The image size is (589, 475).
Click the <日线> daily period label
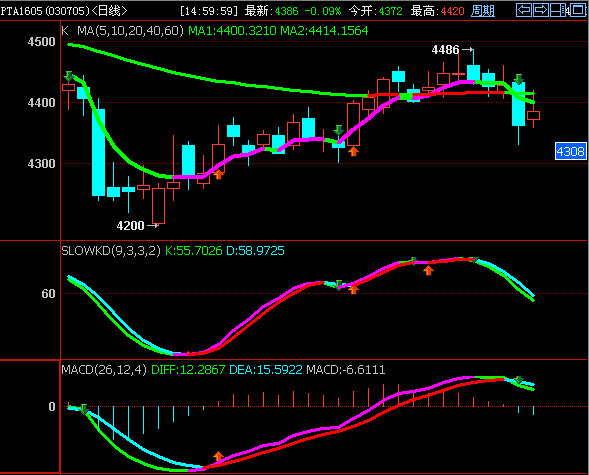(109, 11)
